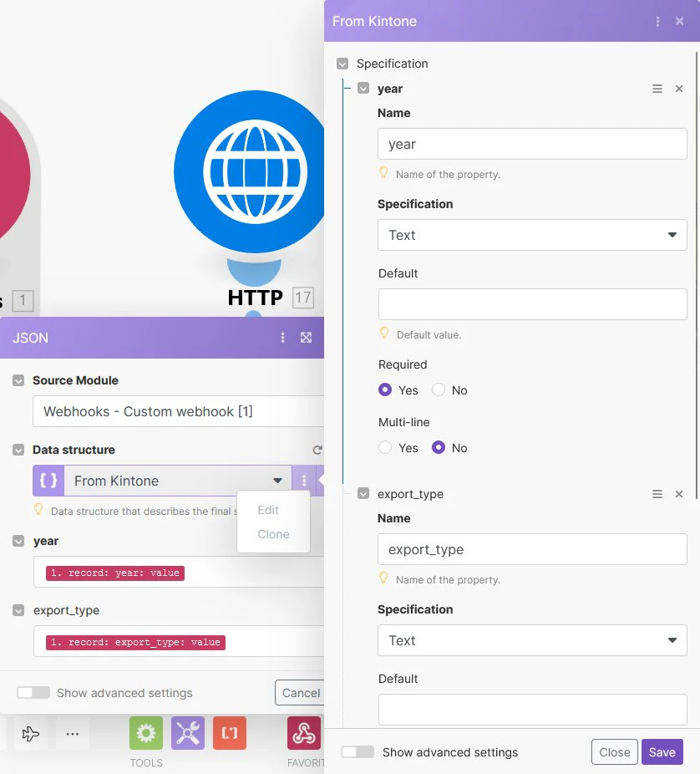The width and height of the screenshot is (700, 774).
Task: Close the From Kintone panel with X
Action: click(x=680, y=21)
